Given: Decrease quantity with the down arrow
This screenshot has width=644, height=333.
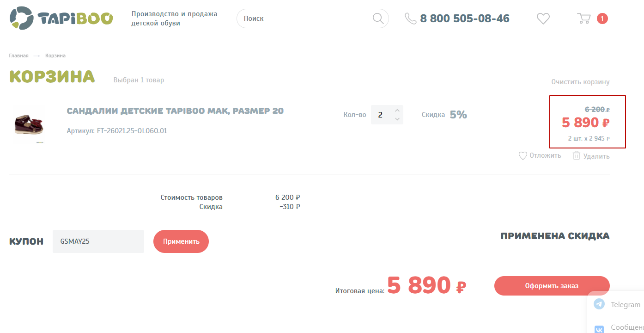Looking at the screenshot, I should 397,119.
